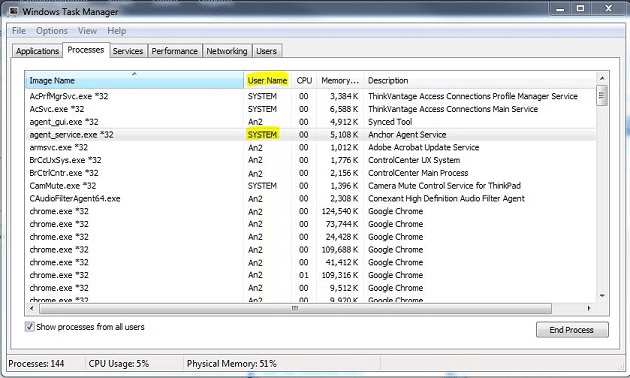Select the agent_gui.exe *32 process
Image resolution: width=630 pixels, height=378 pixels.
(310, 122)
